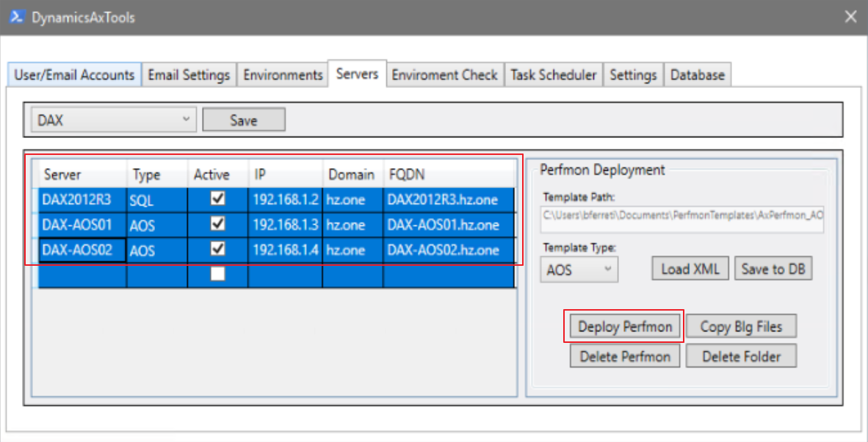Open the User/Email Accounts tab
868x442 pixels.
coord(75,75)
